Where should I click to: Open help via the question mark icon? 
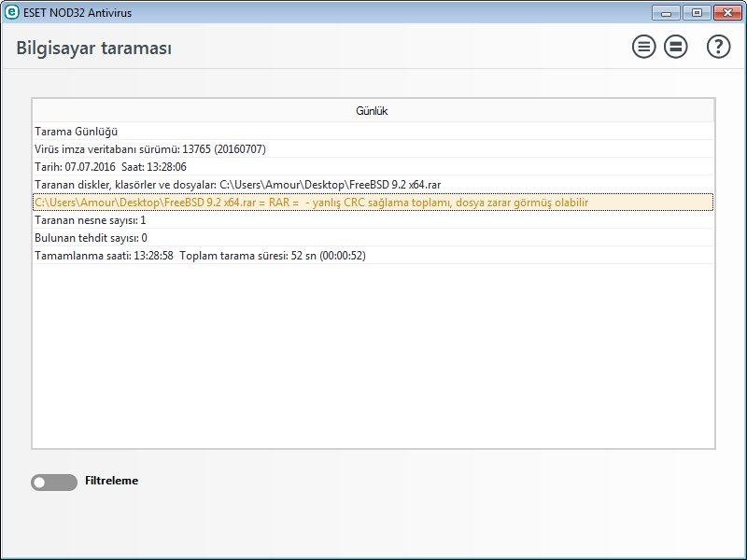click(x=718, y=47)
